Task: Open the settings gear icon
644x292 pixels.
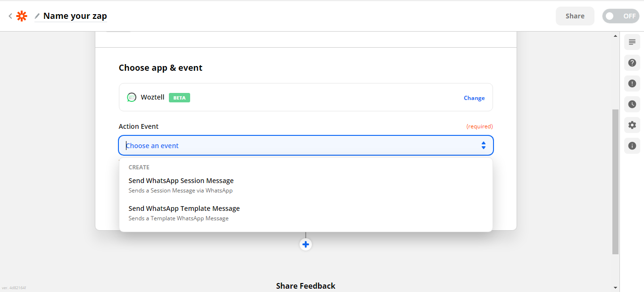Action: 632,125
